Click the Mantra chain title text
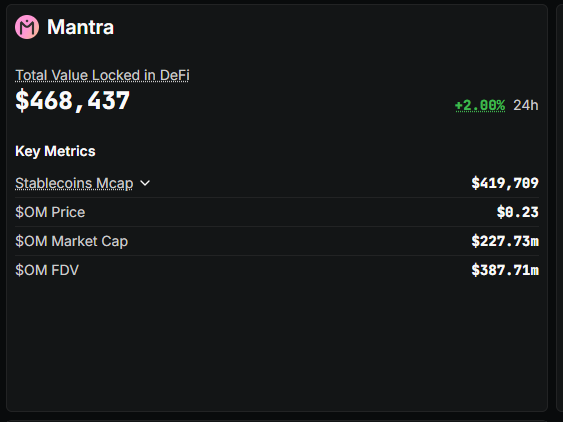 coord(80,27)
